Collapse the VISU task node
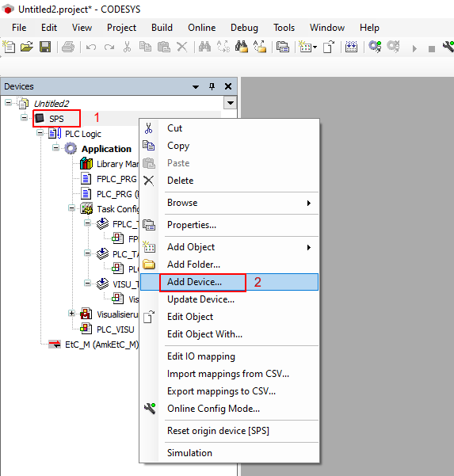Screen dimensions: 454x476 (87, 284)
